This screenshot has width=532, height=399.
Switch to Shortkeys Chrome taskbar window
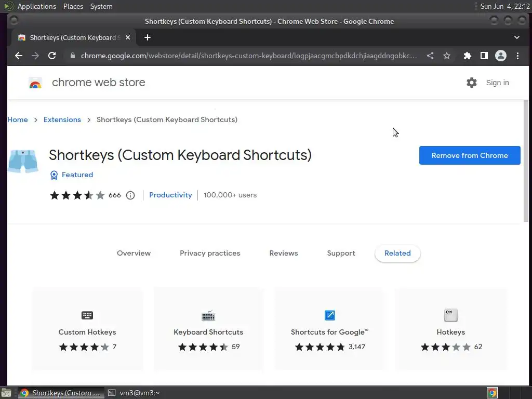(x=61, y=393)
